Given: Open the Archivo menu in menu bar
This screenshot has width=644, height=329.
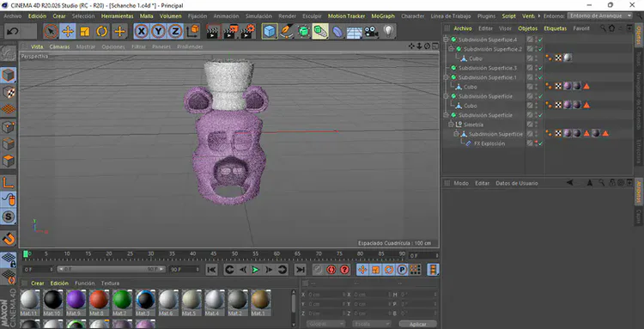Looking at the screenshot, I should (12, 16).
